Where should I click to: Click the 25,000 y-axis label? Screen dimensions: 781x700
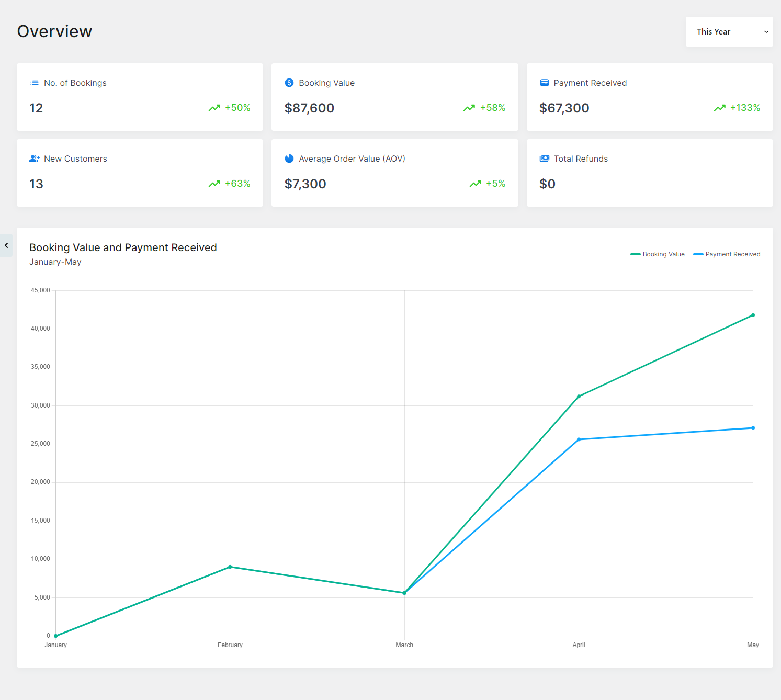tap(40, 444)
